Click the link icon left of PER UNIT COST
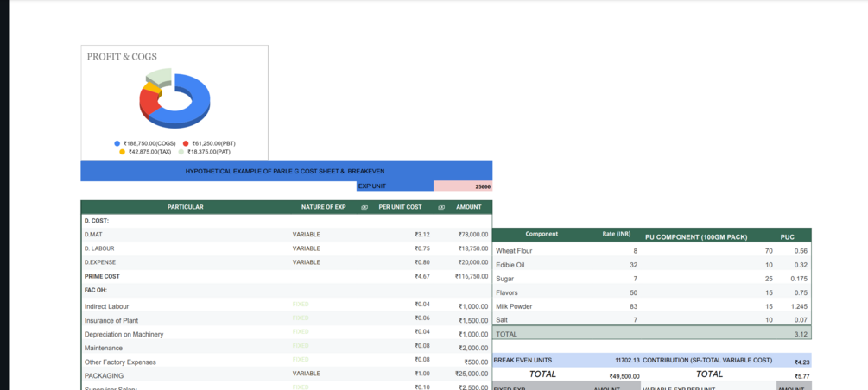Image resolution: width=868 pixels, height=390 pixels. pyautogui.click(x=364, y=207)
